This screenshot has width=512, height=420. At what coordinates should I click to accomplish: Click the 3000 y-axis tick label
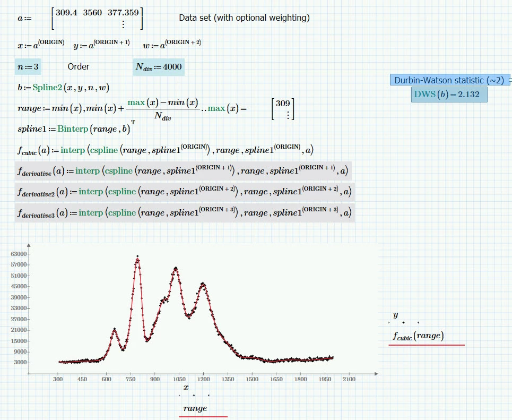click(20, 362)
